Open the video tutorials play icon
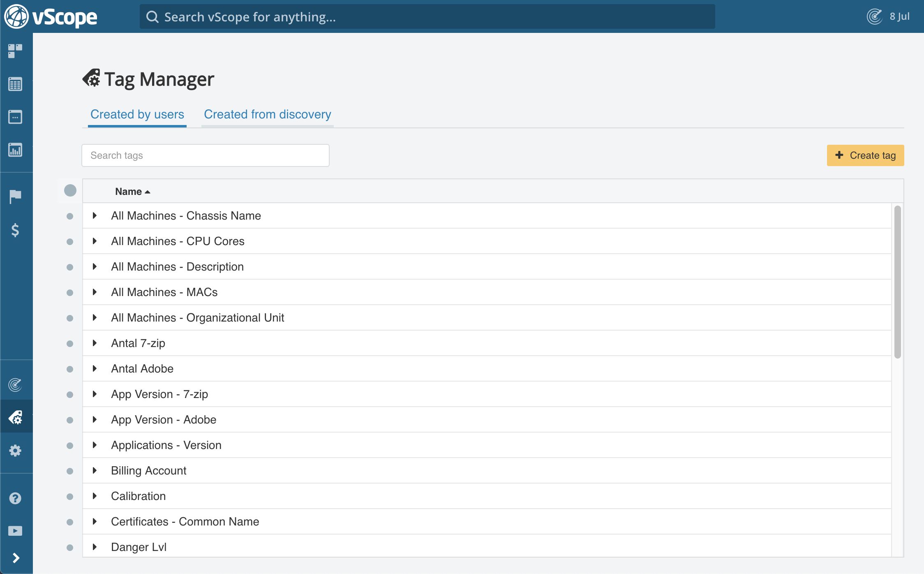This screenshot has height=574, width=924. (x=15, y=531)
